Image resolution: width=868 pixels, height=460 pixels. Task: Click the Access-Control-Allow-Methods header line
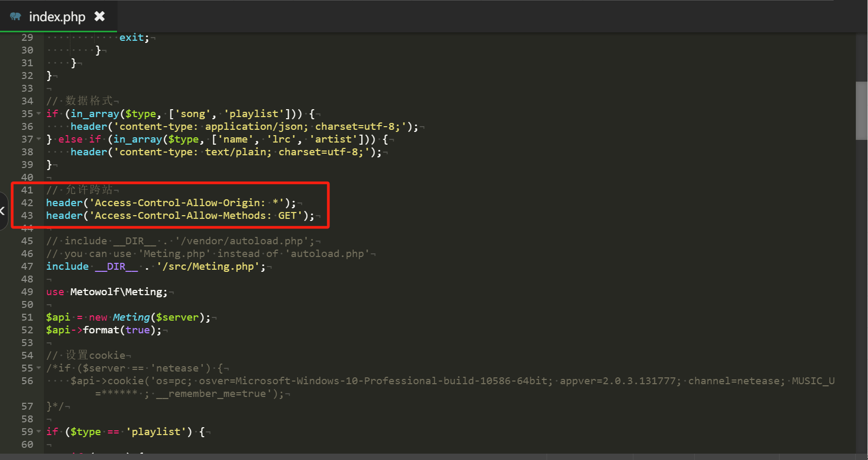click(x=180, y=216)
